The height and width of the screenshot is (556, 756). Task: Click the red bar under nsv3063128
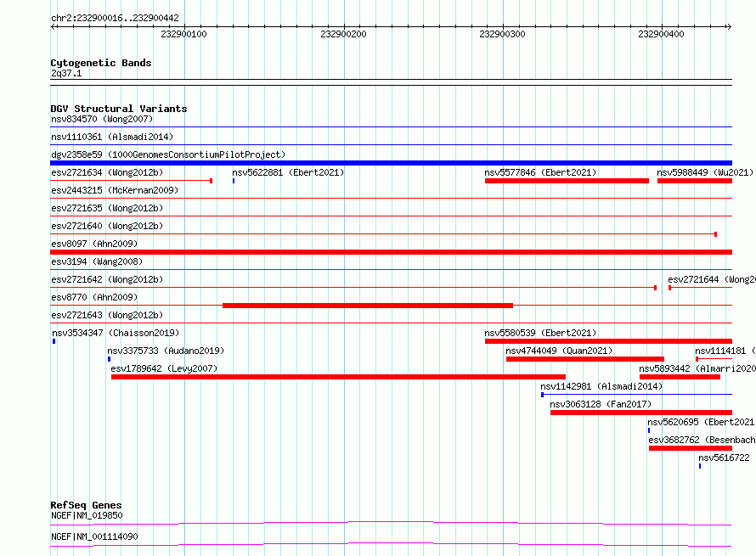click(641, 413)
